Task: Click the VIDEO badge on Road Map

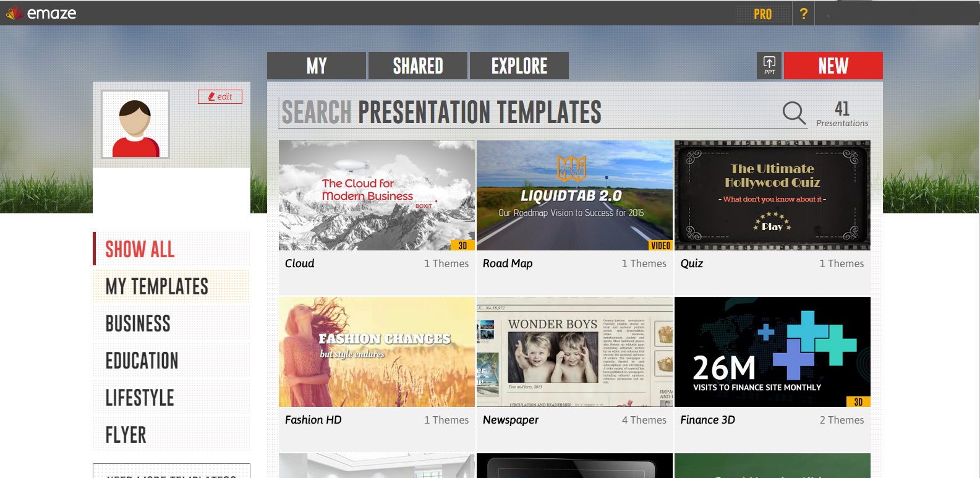Action: pyautogui.click(x=660, y=245)
